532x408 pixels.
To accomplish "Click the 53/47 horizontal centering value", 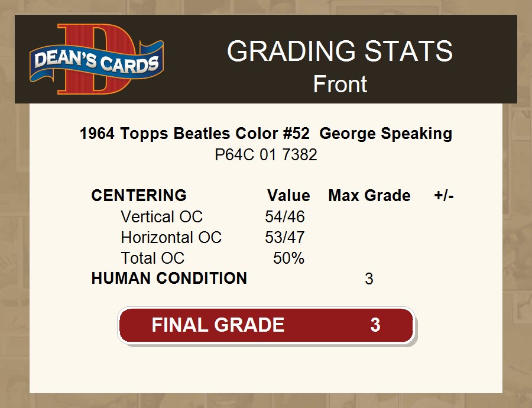I will pyautogui.click(x=285, y=238).
